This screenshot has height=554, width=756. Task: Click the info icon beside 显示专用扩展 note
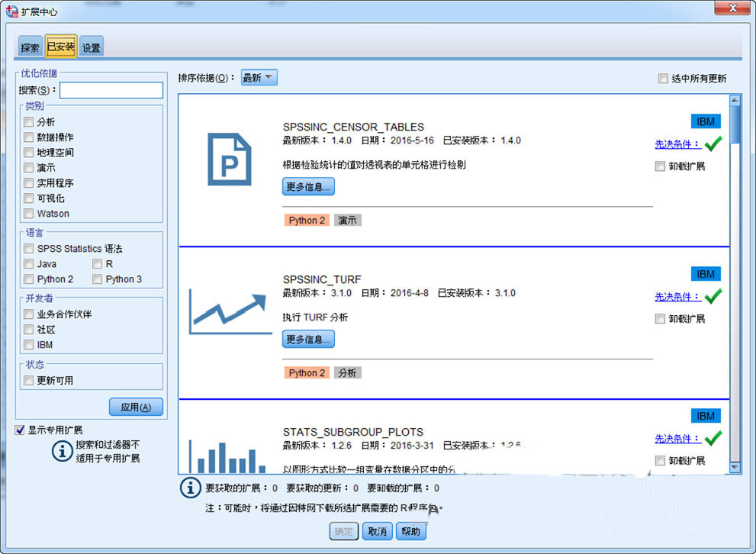coord(62,451)
